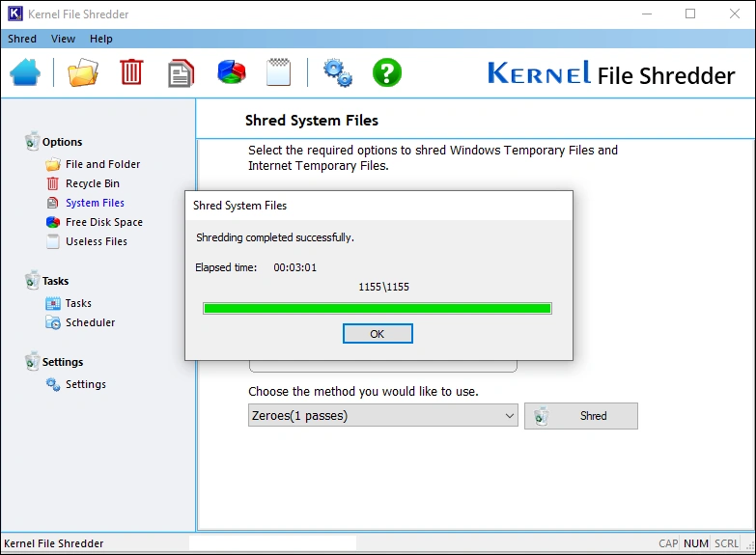Viewport: 756px width, 555px height.
Task: Click the green shredding progress bar
Action: pos(377,309)
